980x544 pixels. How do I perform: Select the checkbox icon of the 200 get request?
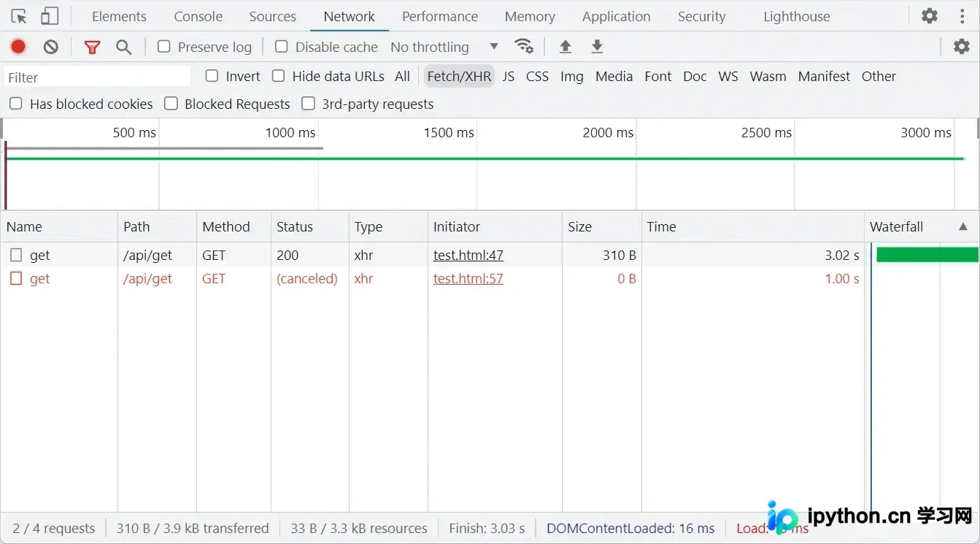16,255
